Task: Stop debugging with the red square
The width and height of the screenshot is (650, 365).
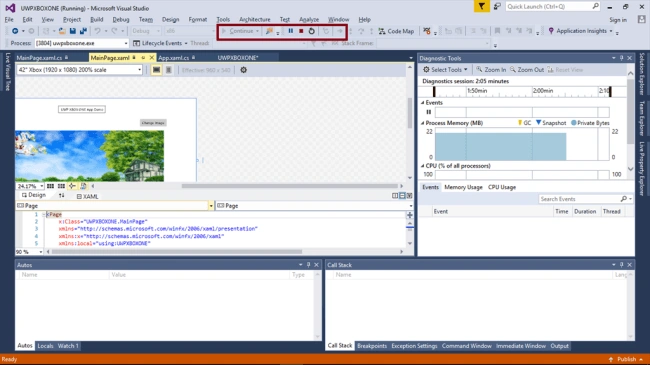Action: (x=301, y=31)
